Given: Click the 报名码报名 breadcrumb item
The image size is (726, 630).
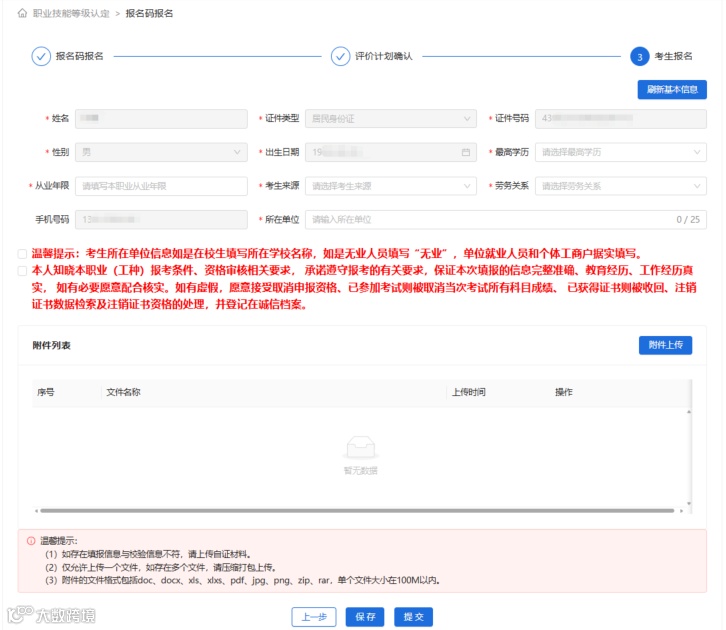Looking at the screenshot, I should pyautogui.click(x=149, y=13).
